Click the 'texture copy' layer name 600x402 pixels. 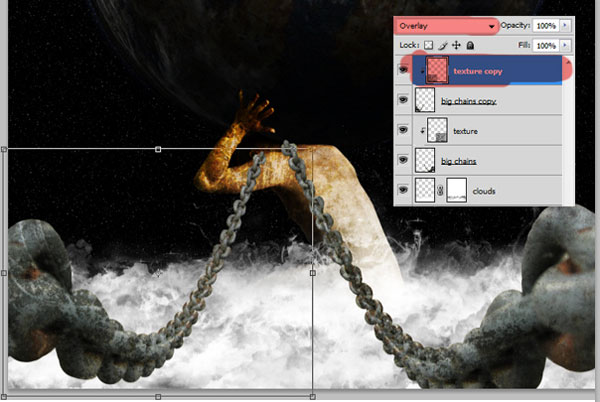478,72
